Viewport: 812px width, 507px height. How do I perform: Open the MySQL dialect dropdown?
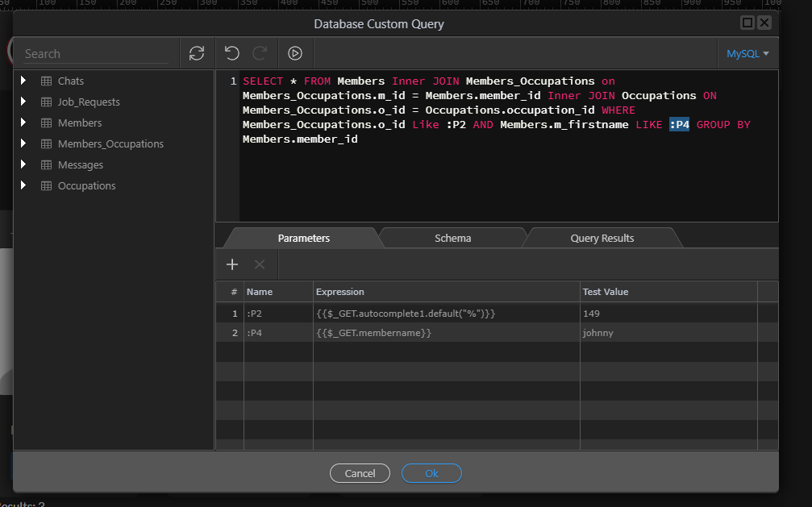[x=747, y=54]
